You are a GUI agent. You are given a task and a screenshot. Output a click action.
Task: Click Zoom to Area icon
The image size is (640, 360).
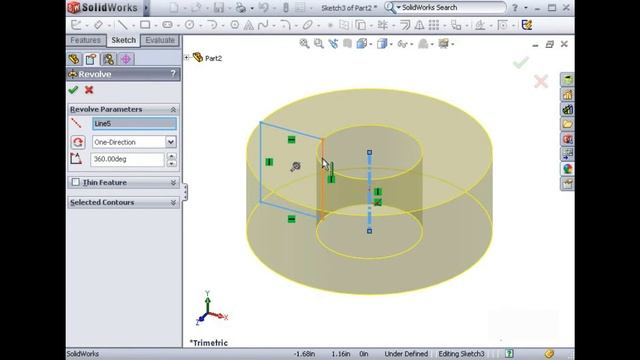(x=318, y=44)
